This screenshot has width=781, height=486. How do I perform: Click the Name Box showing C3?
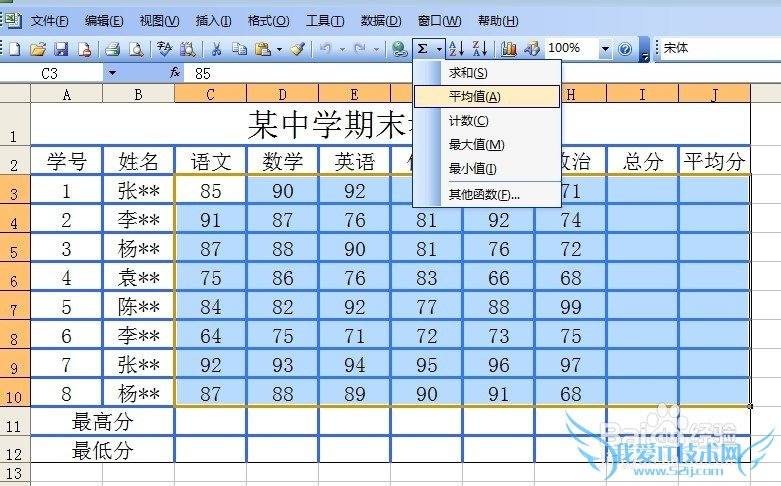coord(52,74)
